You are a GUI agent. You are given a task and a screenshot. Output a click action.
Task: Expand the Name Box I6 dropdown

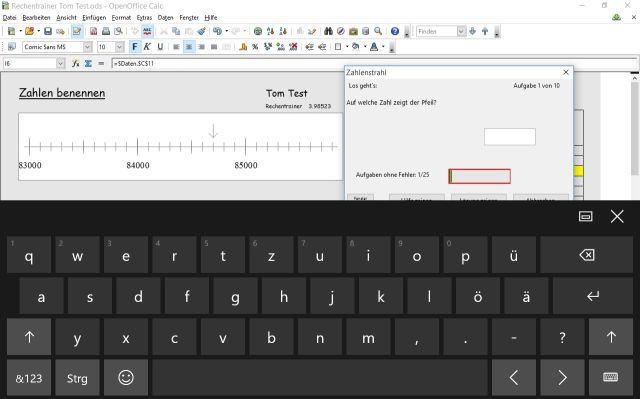point(61,64)
